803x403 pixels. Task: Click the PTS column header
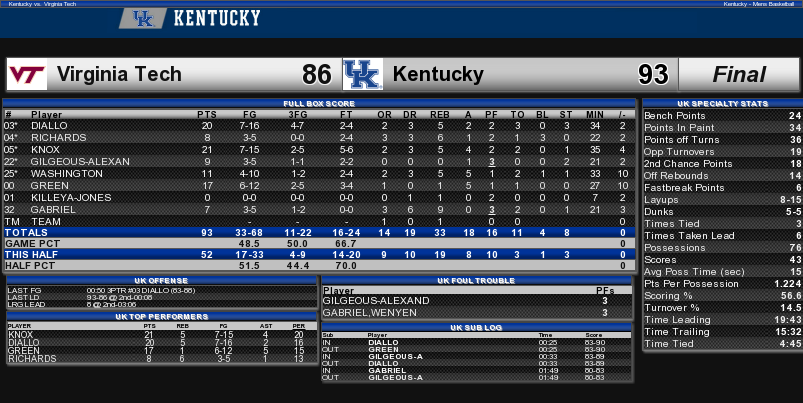tap(207, 115)
